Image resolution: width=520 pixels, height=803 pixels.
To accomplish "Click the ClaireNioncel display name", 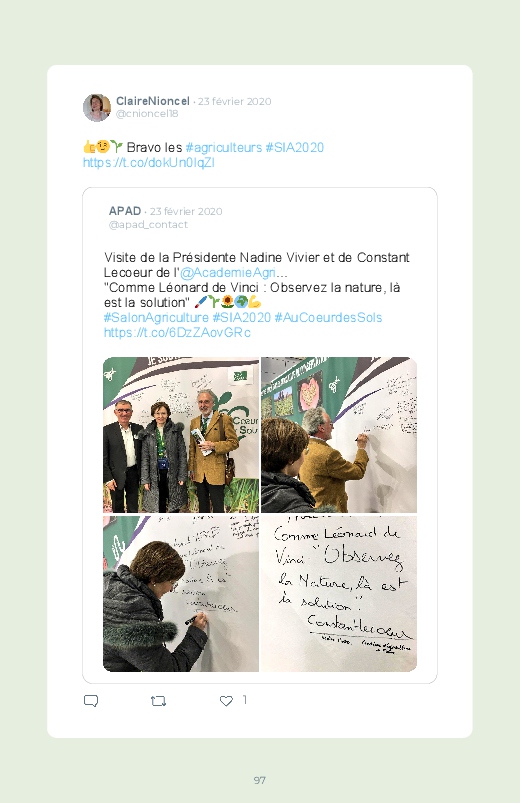I will point(153,101).
